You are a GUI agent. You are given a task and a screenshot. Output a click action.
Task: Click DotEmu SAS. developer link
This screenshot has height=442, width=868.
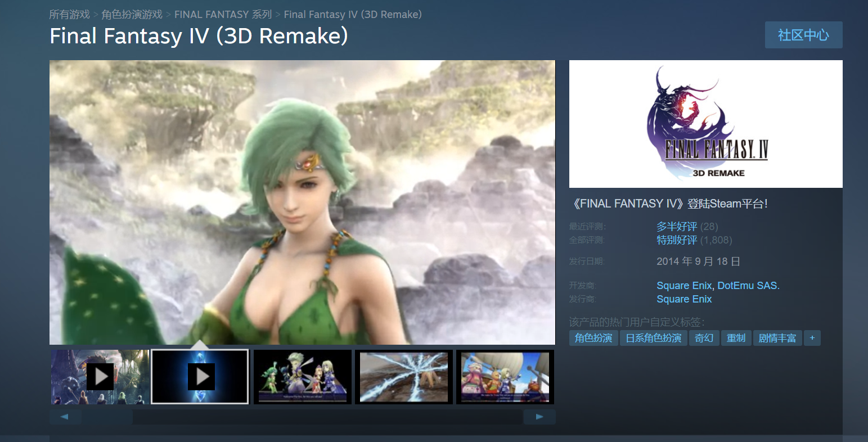(x=748, y=286)
